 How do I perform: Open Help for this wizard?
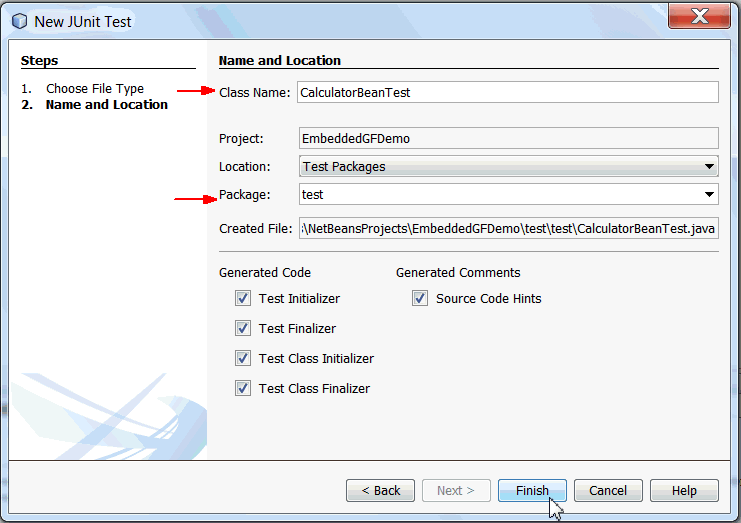pos(684,491)
